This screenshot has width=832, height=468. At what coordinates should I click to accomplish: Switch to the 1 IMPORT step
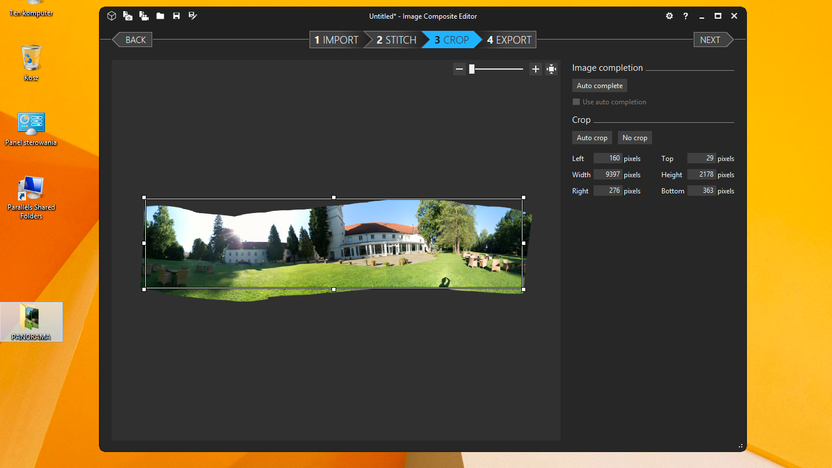point(336,40)
